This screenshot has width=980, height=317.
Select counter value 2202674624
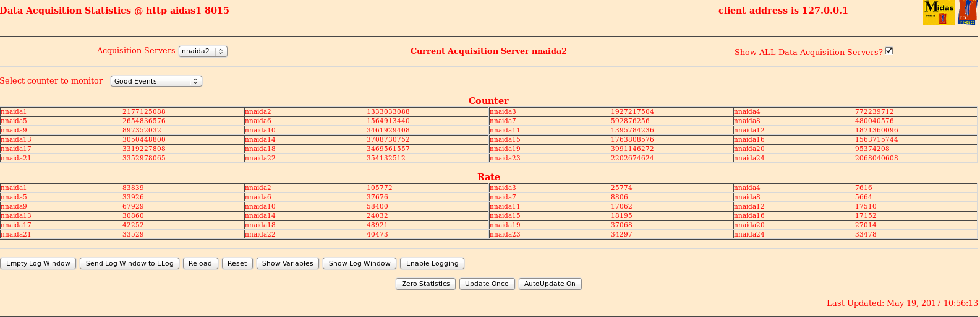(x=633, y=158)
